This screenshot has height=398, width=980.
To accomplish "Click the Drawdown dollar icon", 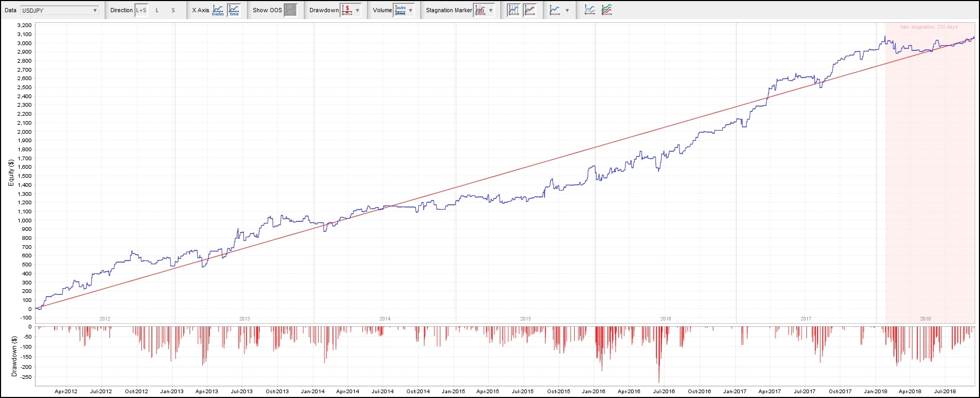I will click(347, 10).
